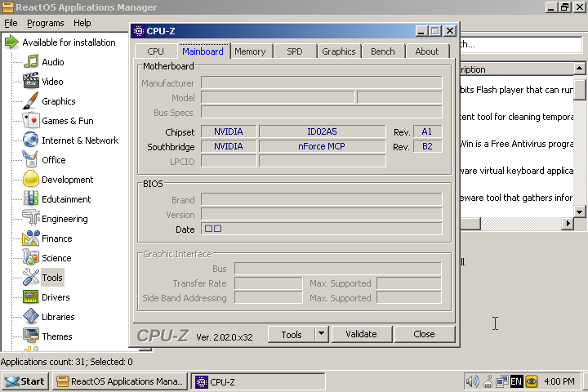Click the BIOS Date field
The height and width of the screenshot is (392, 588).
tap(322, 229)
